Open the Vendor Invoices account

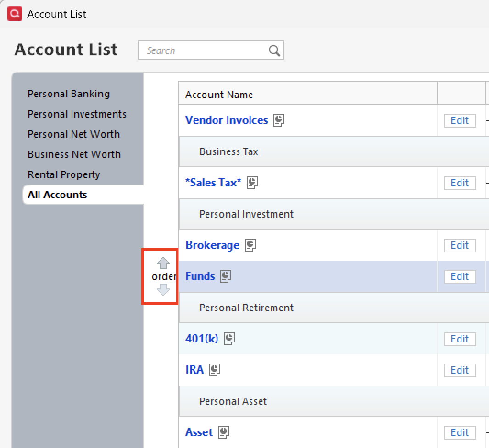click(x=227, y=120)
